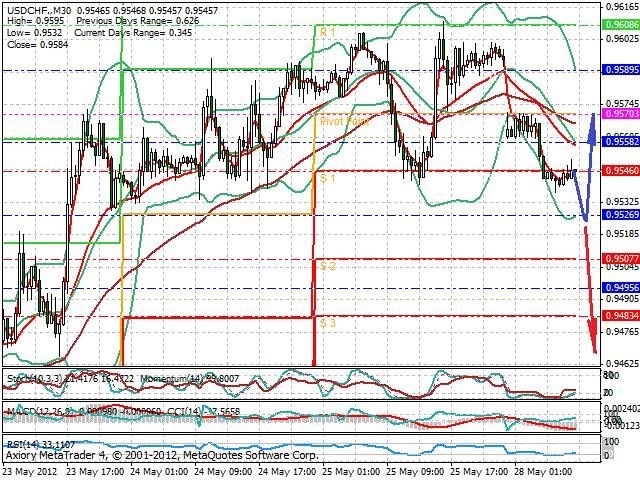The width and height of the screenshot is (640, 480).
Task: Select the red 0.95460 price label
Action: pos(621,171)
